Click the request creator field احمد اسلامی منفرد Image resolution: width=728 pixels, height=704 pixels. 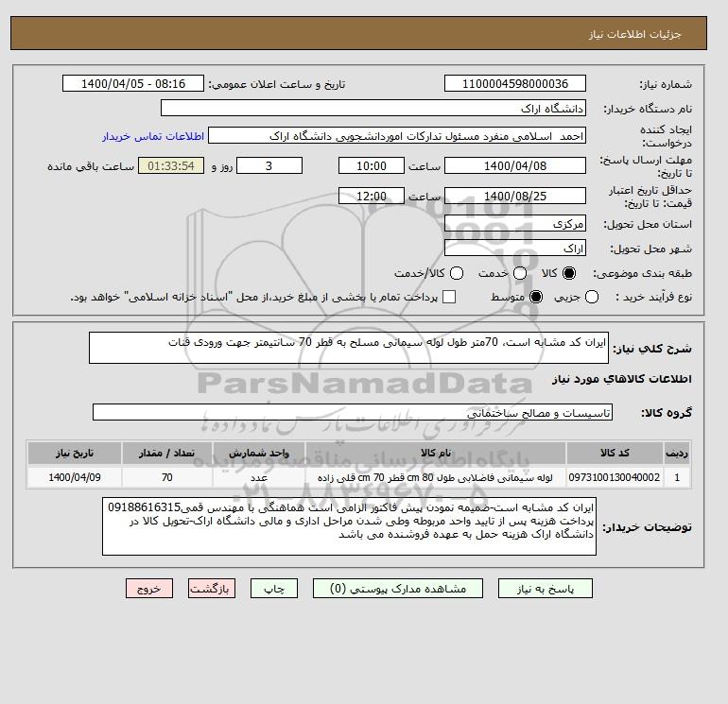397,136
